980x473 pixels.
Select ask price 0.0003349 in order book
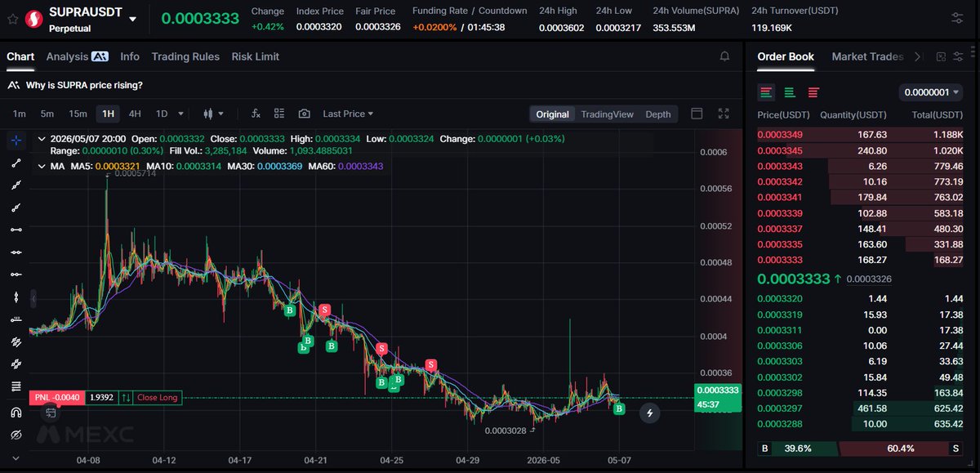pyautogui.click(x=780, y=135)
